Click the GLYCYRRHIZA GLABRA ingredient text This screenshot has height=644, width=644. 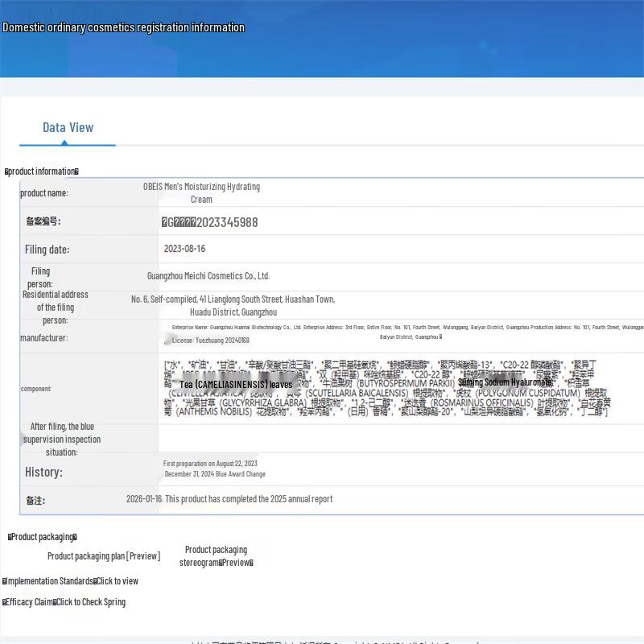click(x=263, y=402)
